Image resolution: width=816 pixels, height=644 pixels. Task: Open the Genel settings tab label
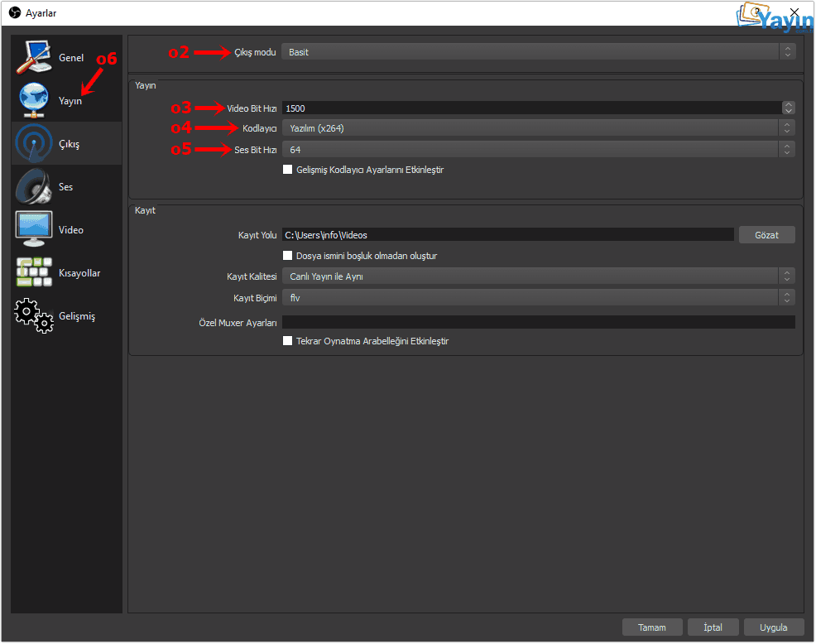(71, 58)
